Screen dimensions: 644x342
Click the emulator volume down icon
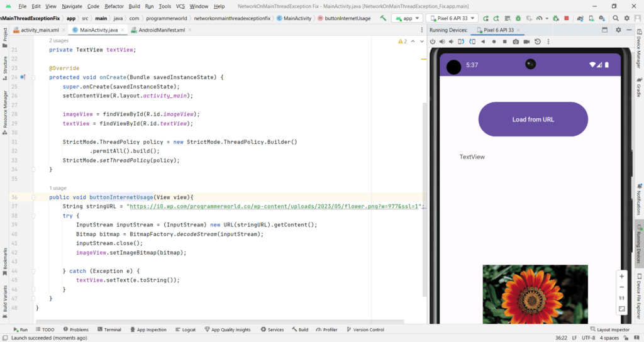click(451, 41)
